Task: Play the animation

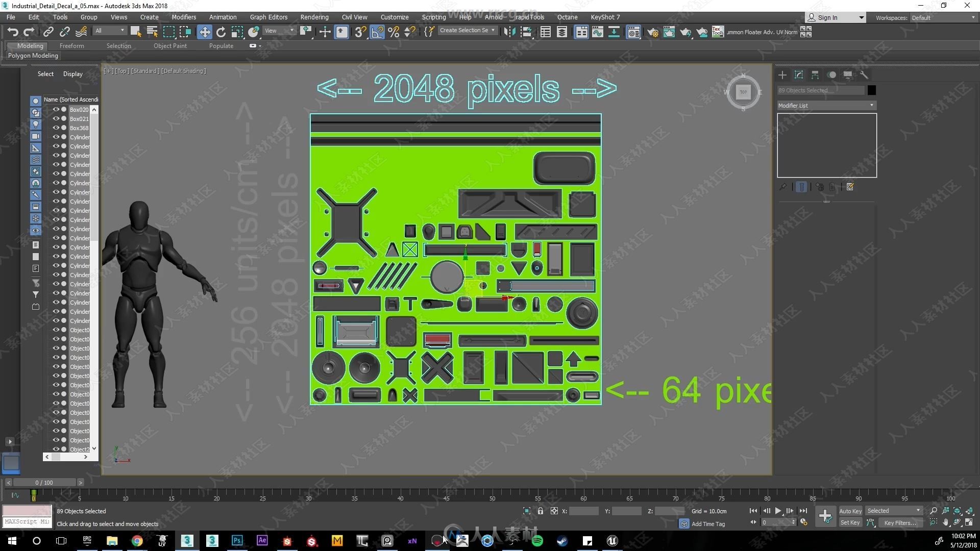Action: pyautogui.click(x=778, y=511)
